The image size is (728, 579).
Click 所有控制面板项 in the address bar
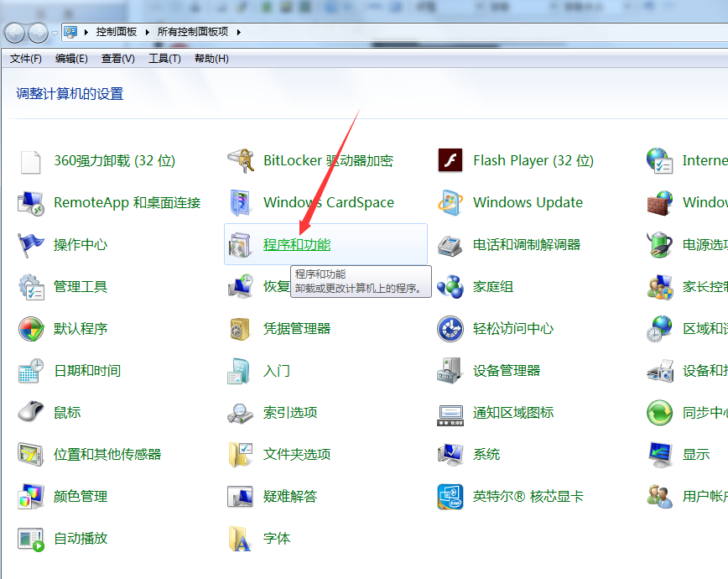point(193,32)
